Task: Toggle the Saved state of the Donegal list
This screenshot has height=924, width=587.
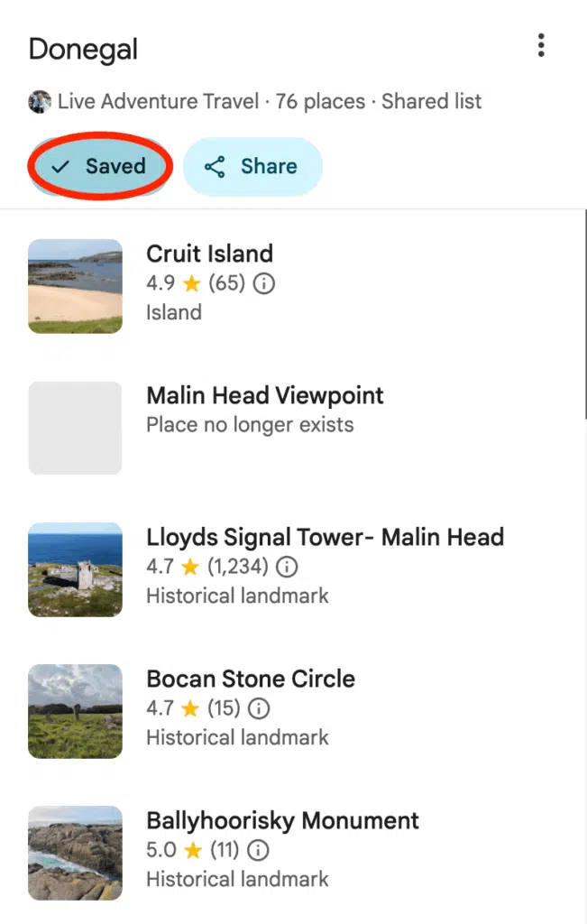Action: 99,166
